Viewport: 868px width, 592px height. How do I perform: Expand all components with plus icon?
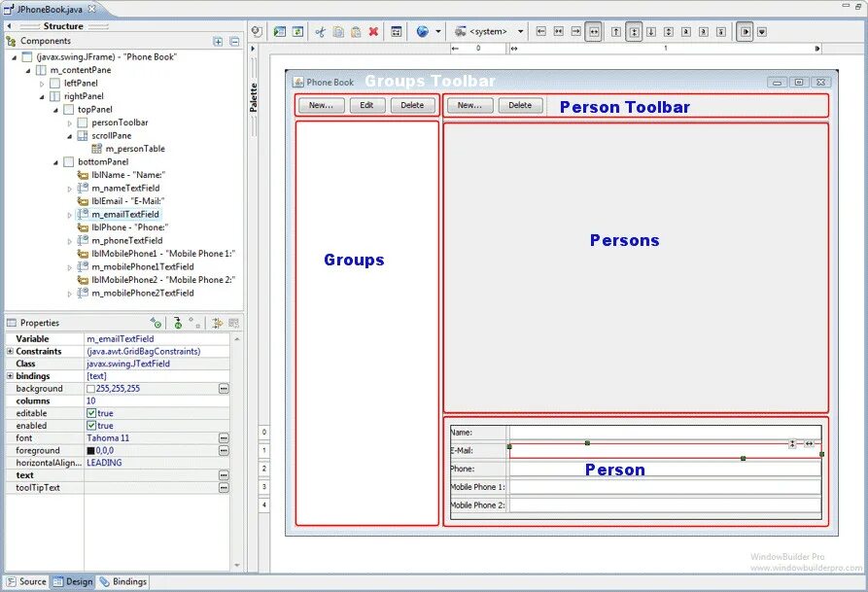coord(218,42)
